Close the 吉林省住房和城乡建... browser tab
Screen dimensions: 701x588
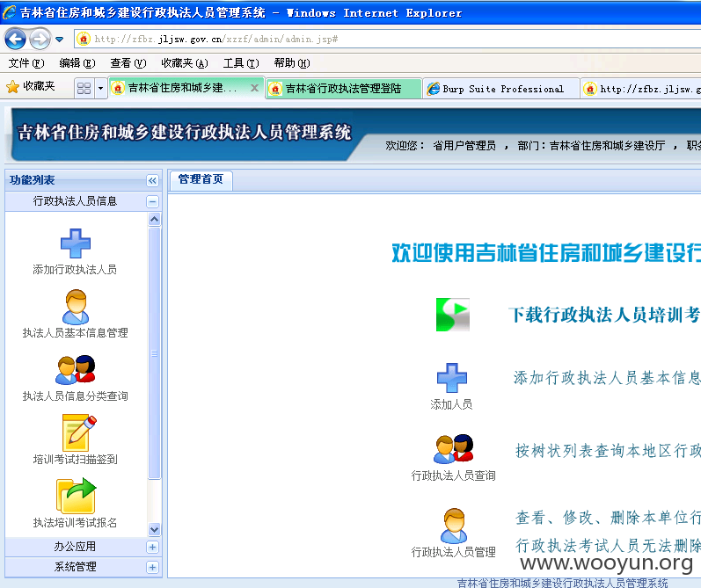click(x=254, y=88)
